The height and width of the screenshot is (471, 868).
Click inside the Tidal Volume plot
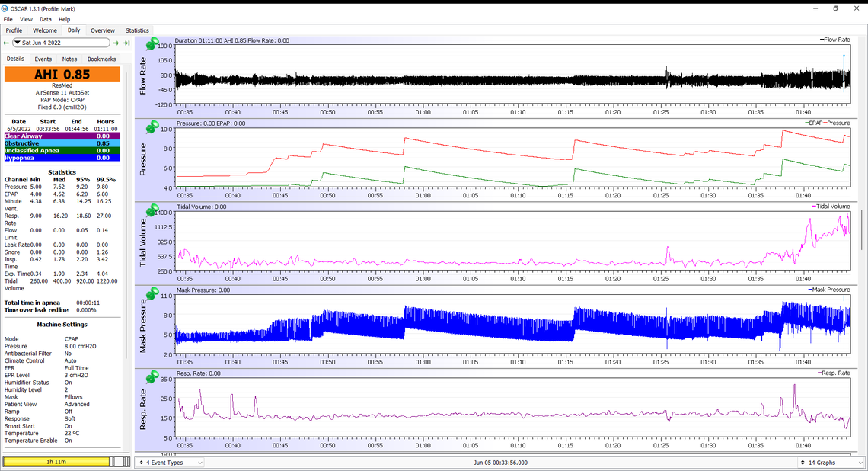(512, 242)
